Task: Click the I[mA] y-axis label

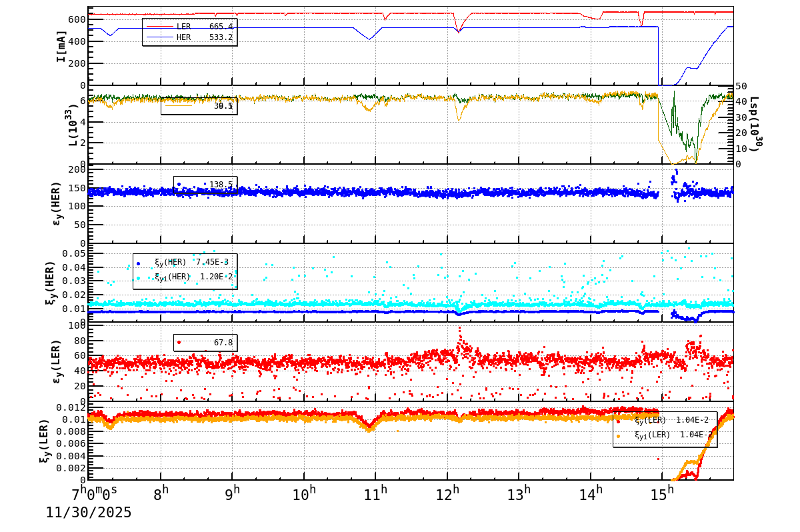Action: [61, 46]
